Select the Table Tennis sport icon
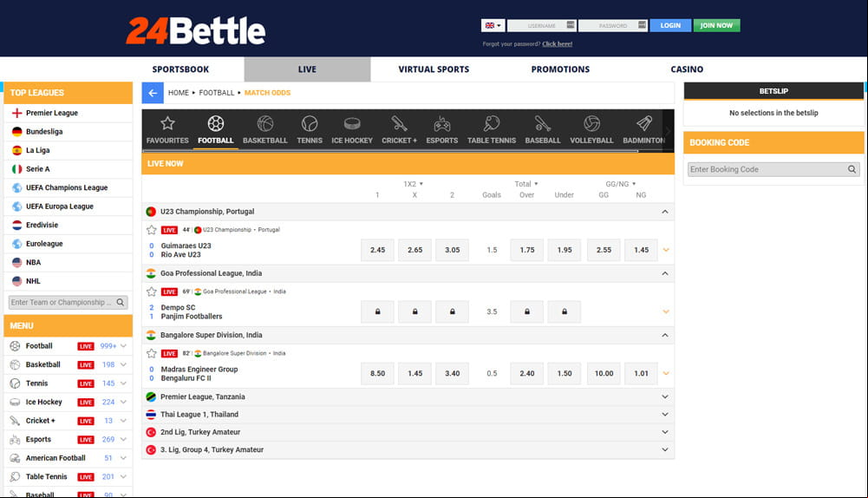Image resolution: width=868 pixels, height=498 pixels. 492,130
